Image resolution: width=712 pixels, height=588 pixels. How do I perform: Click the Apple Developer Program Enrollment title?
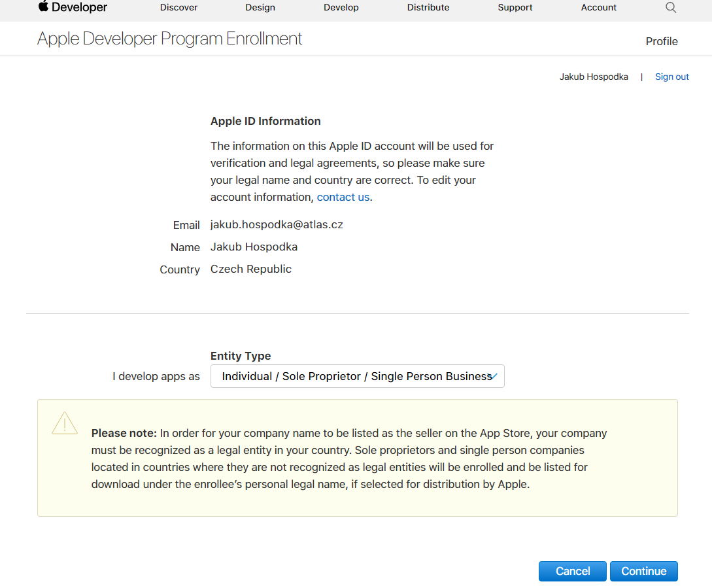tap(170, 39)
